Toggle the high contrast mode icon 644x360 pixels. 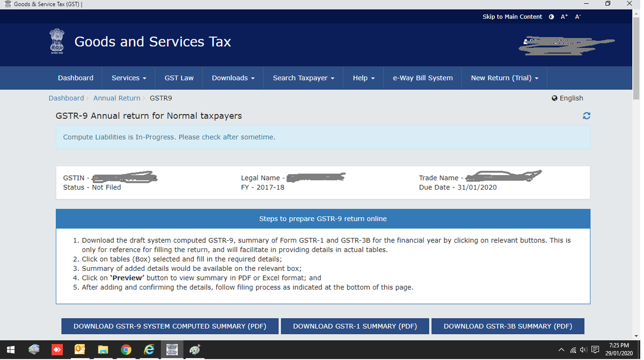[x=552, y=17]
